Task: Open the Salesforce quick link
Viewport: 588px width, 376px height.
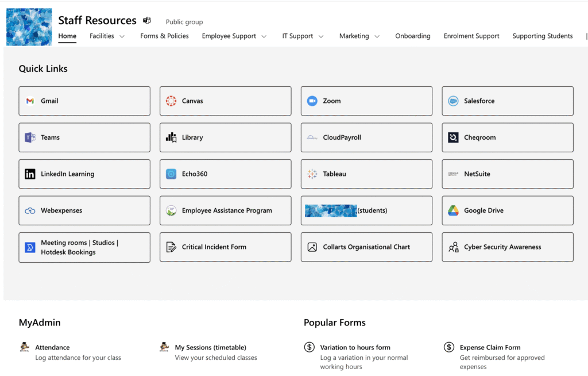Action: [508, 101]
